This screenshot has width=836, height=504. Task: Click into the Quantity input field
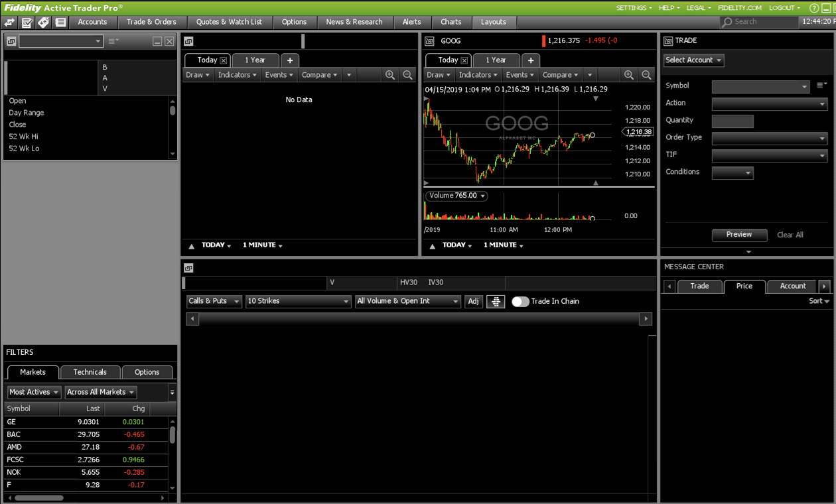pyautogui.click(x=732, y=121)
